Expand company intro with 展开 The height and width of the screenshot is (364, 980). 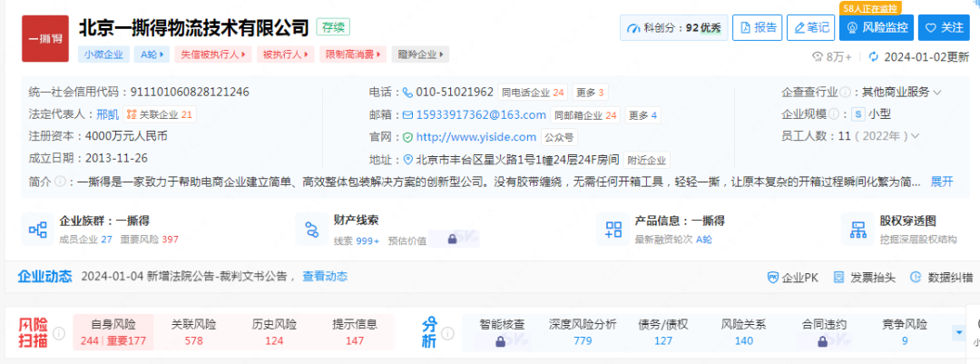[942, 182]
